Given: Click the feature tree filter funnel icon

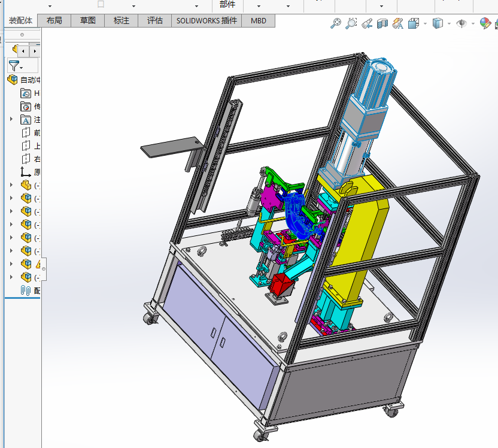Looking at the screenshot, I should coord(14,65).
